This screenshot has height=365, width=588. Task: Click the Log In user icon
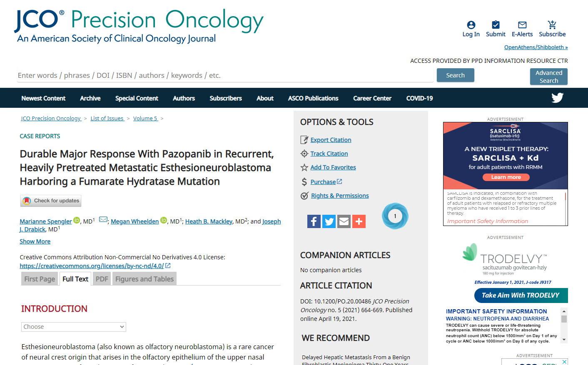pos(471,25)
